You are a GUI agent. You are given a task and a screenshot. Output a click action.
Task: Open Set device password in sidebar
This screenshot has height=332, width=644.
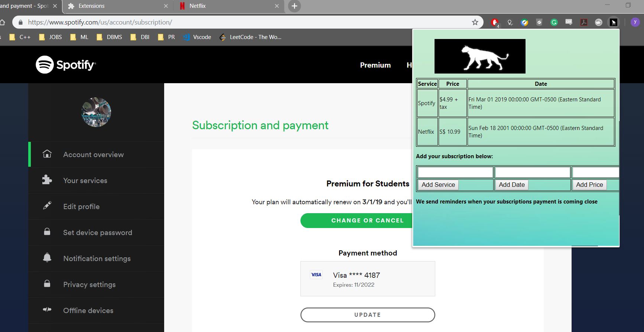(x=96, y=232)
